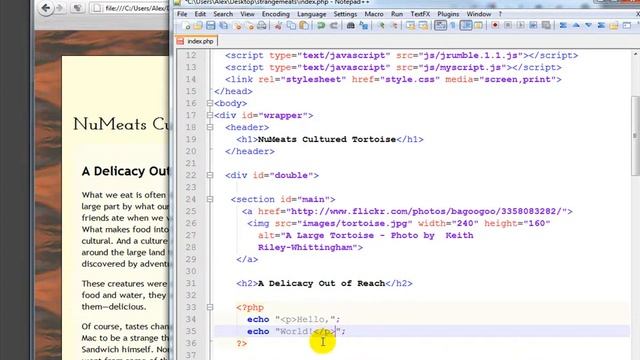
Task: Open the Search menu
Action: point(223,14)
